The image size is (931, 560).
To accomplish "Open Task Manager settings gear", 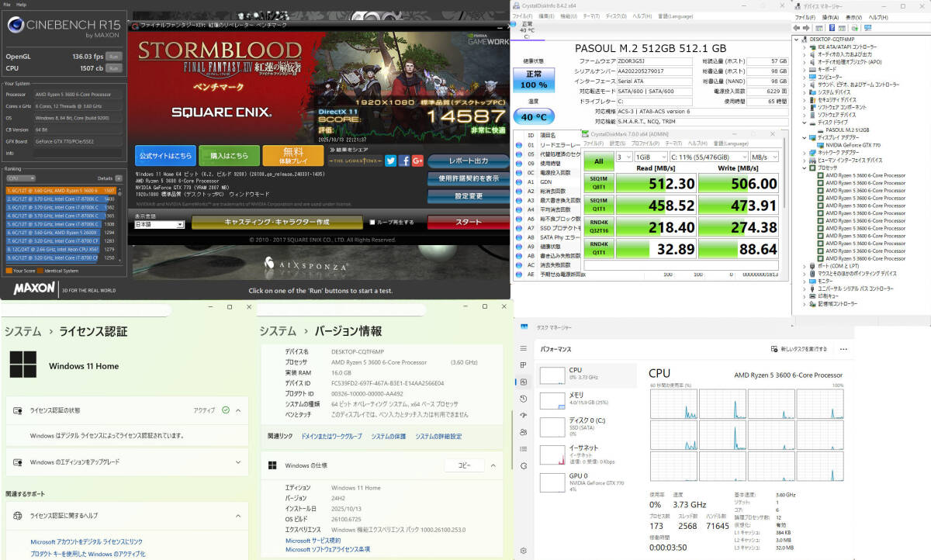I will click(x=524, y=551).
